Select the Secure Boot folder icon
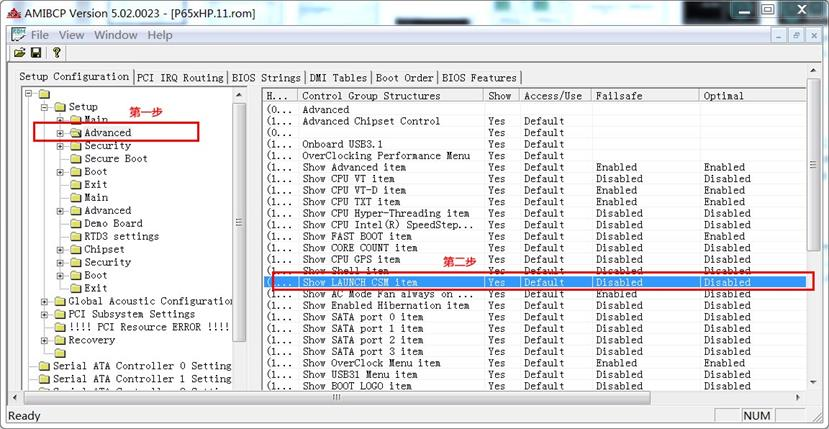Viewport: 829px width, 429px height. pos(75,159)
